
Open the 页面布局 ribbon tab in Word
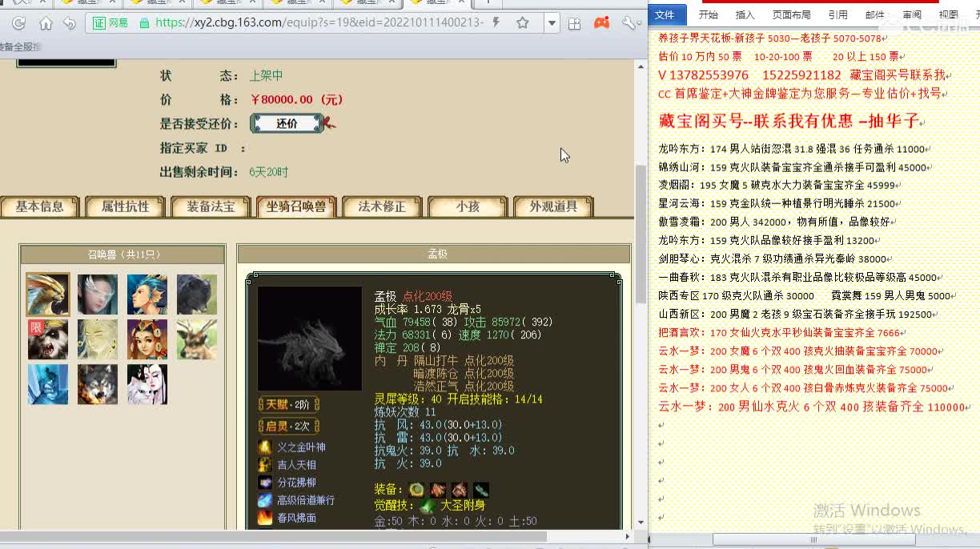pos(791,14)
